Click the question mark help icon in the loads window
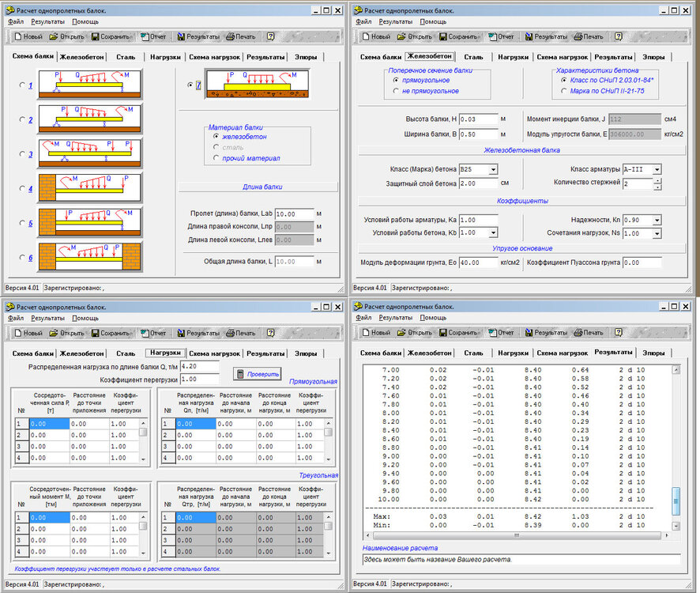This screenshot has height=593, width=700. (x=270, y=333)
